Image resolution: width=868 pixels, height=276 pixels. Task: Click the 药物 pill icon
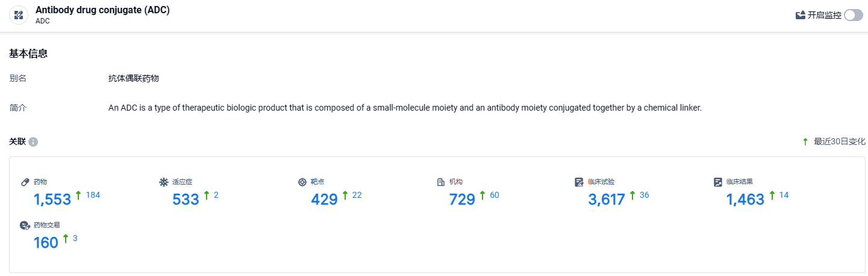pos(25,182)
